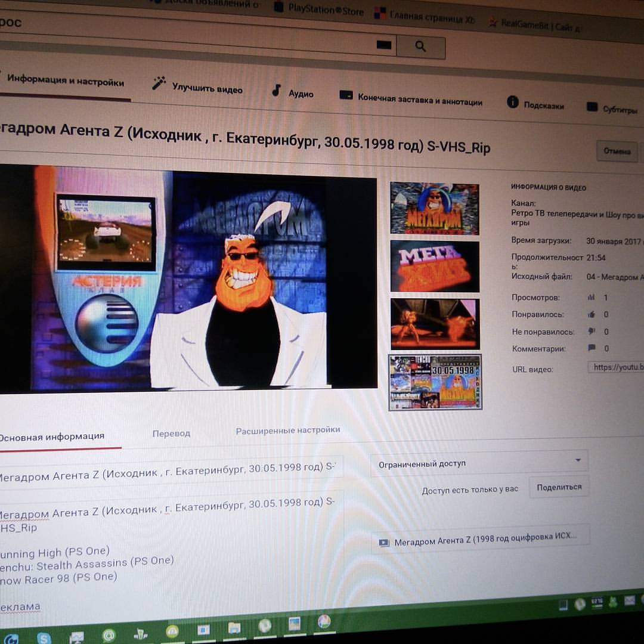This screenshot has height=644, width=644.
Task: Click the upload date 30 января 2017
Action: click(x=614, y=241)
